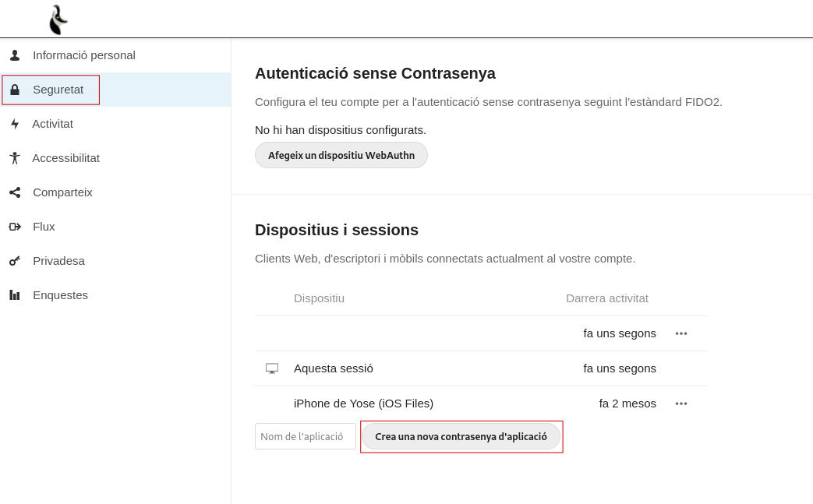Open options menu for iPhone de Yose

pyautogui.click(x=680, y=404)
